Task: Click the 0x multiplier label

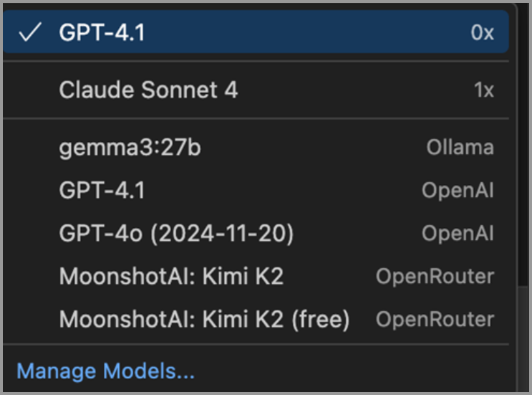Action: click(482, 33)
